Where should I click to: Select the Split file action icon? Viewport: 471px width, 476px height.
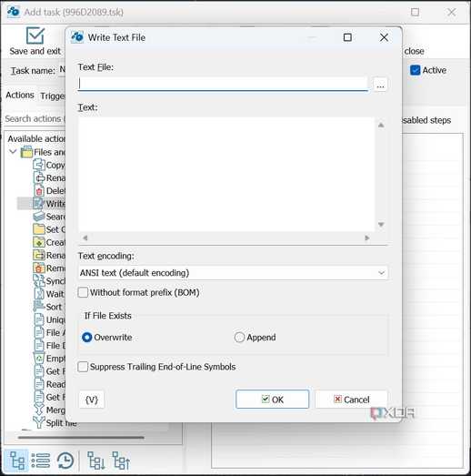[39, 422]
